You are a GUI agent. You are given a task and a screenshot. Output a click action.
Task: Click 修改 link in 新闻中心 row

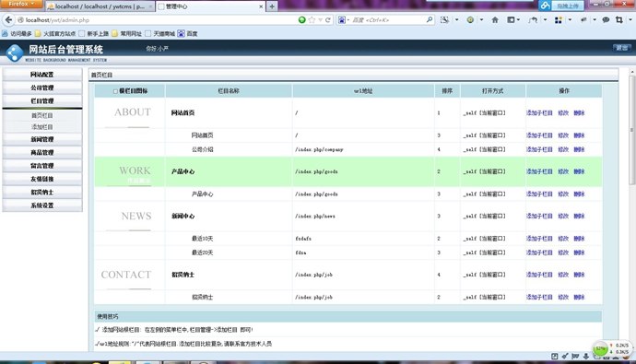(563, 217)
